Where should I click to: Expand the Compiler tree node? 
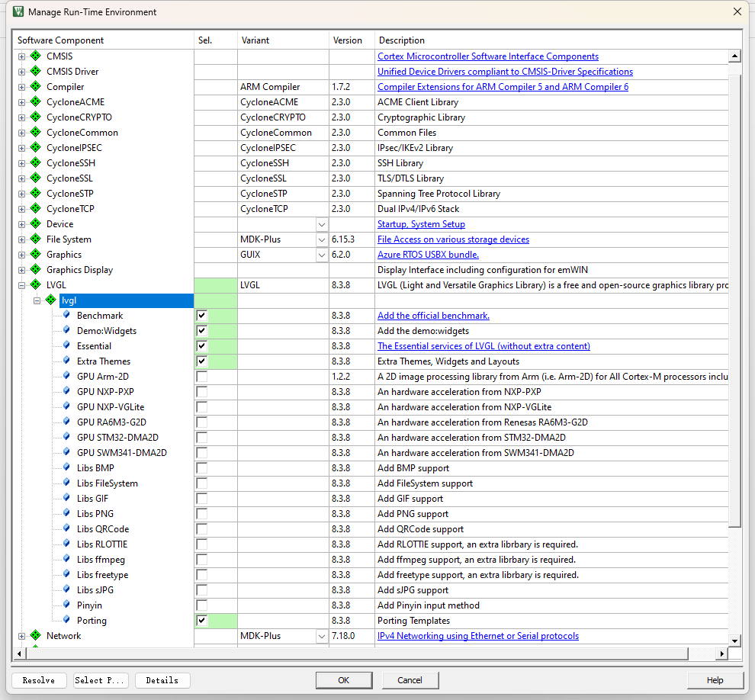click(x=21, y=87)
